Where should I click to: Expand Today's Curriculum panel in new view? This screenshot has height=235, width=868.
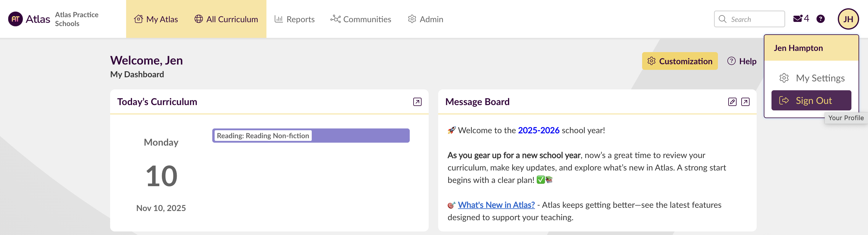pos(417,102)
